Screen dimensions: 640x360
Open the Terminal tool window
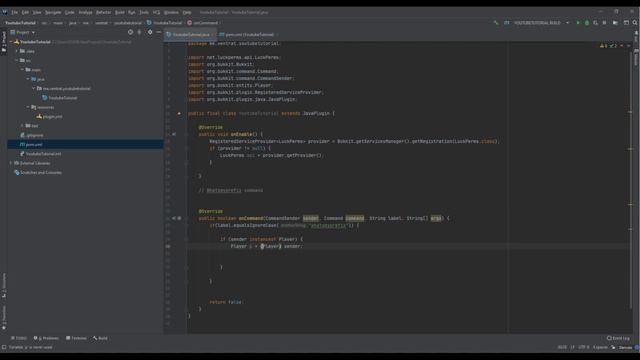(76, 338)
